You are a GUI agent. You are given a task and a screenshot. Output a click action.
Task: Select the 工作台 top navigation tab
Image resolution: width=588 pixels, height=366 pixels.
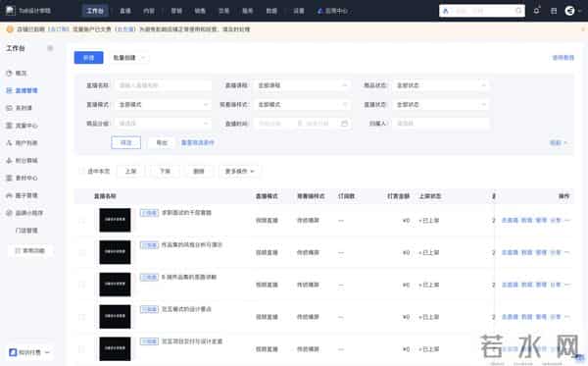pos(95,11)
